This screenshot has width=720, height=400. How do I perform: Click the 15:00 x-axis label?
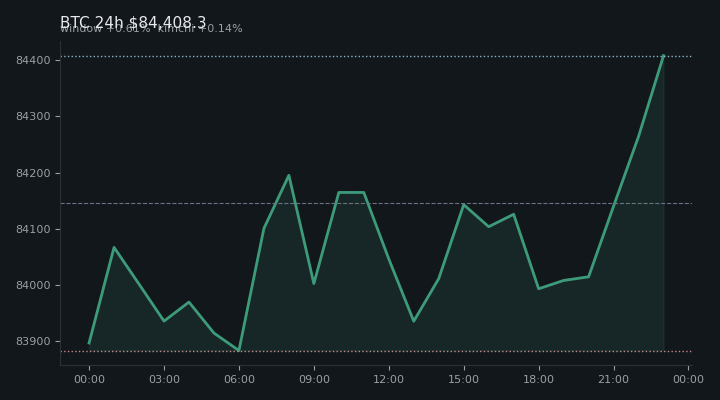464,379
